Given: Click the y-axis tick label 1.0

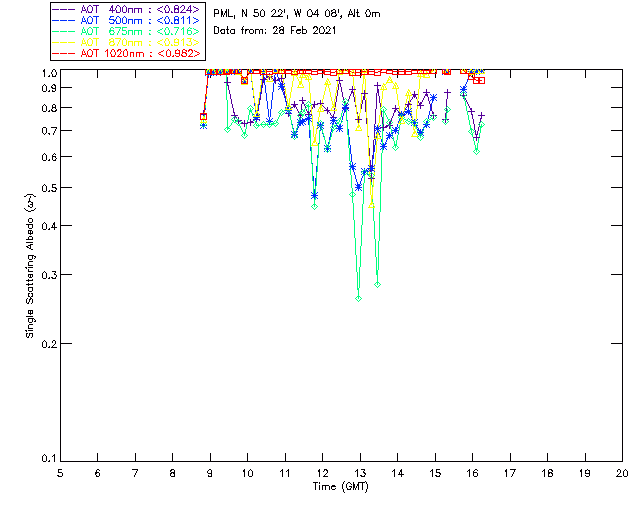Looking at the screenshot, I should click(49, 73).
